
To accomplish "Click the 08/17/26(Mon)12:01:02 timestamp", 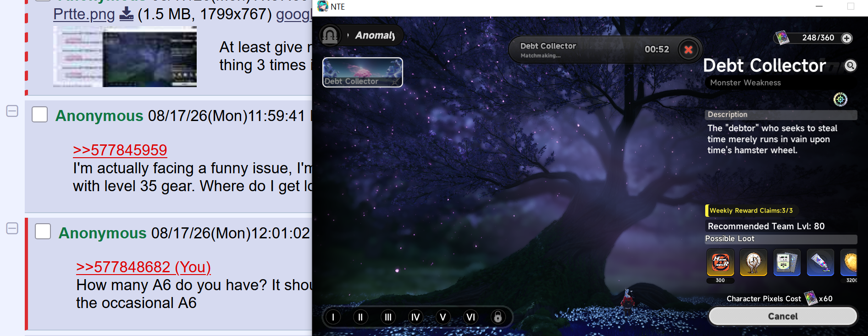I will coord(231,233).
